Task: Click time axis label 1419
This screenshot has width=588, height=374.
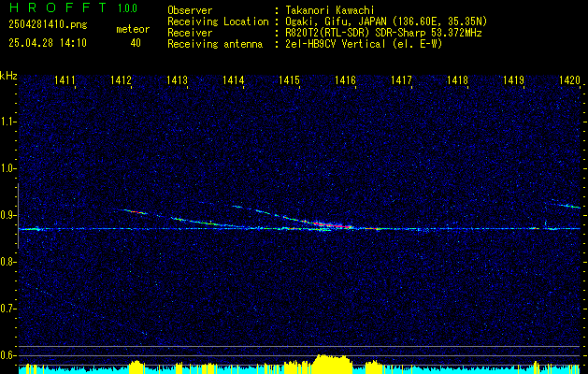Action: point(513,79)
